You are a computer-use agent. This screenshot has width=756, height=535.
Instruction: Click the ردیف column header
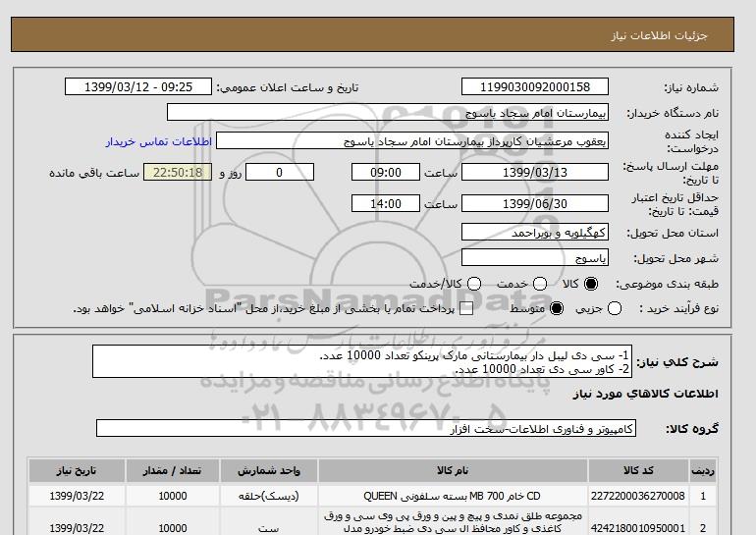tap(703, 471)
